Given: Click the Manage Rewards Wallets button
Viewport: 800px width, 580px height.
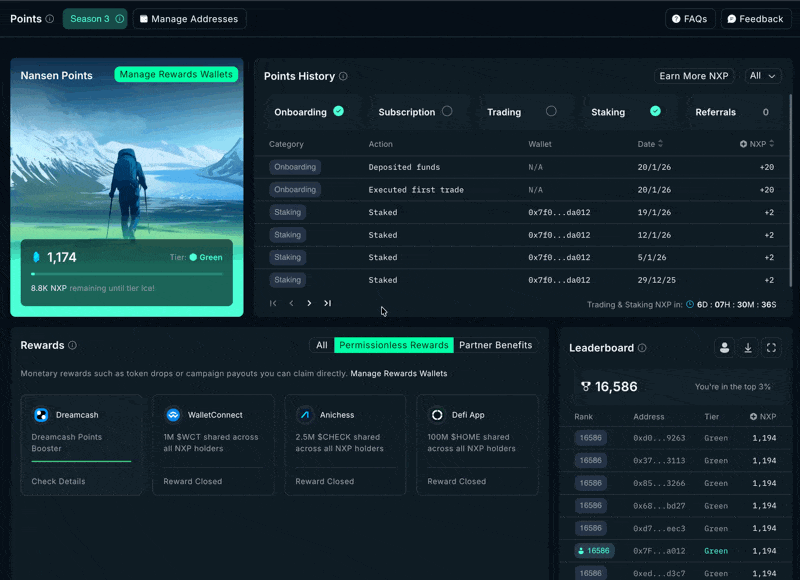Looking at the screenshot, I should (x=176, y=74).
